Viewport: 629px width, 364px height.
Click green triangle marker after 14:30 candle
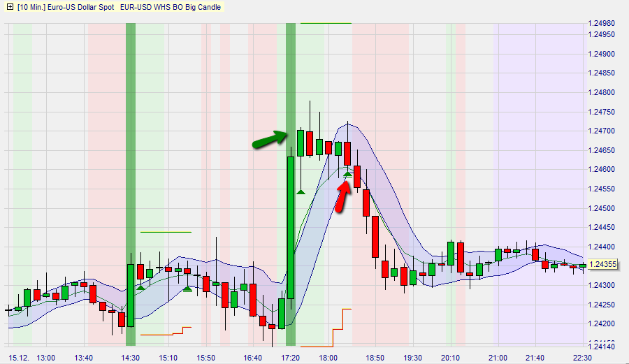pos(140,287)
